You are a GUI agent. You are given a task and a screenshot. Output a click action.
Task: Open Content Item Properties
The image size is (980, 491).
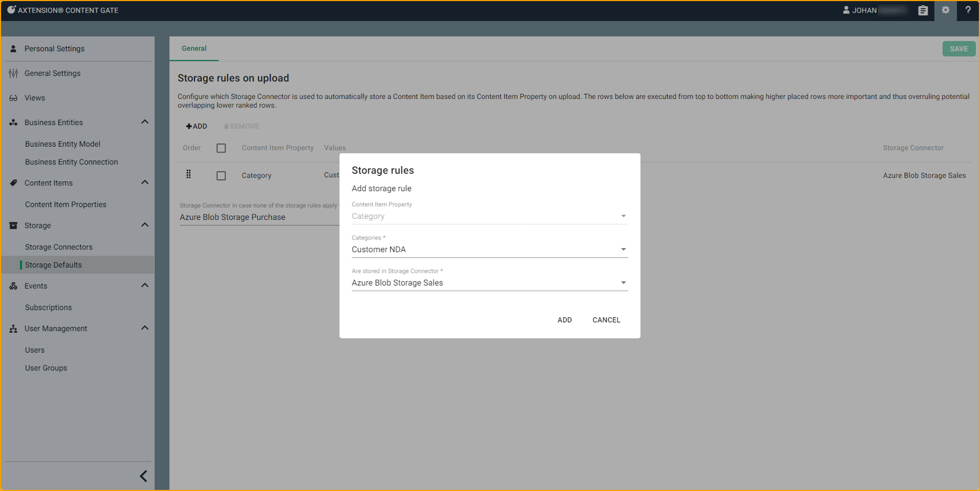pos(66,205)
